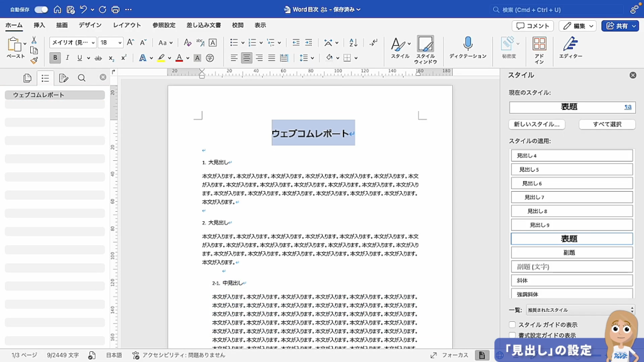Viewport: 644px width, 362px height.
Task: Apply center text alignment
Action: tap(247, 58)
